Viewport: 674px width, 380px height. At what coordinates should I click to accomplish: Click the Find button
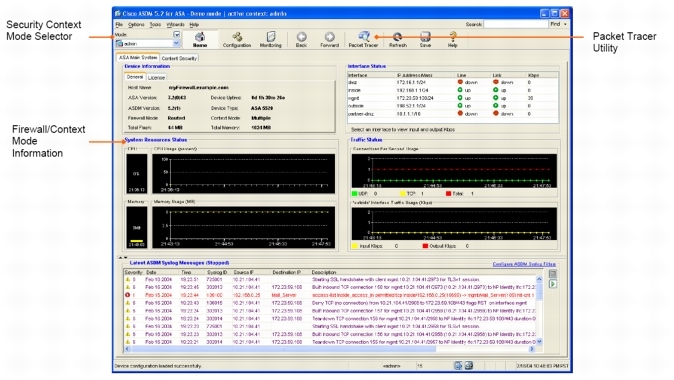555,25
